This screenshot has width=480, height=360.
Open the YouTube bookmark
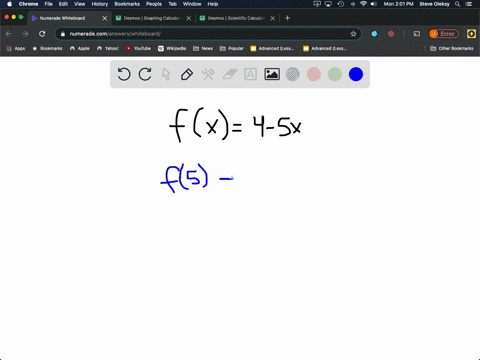point(138,48)
